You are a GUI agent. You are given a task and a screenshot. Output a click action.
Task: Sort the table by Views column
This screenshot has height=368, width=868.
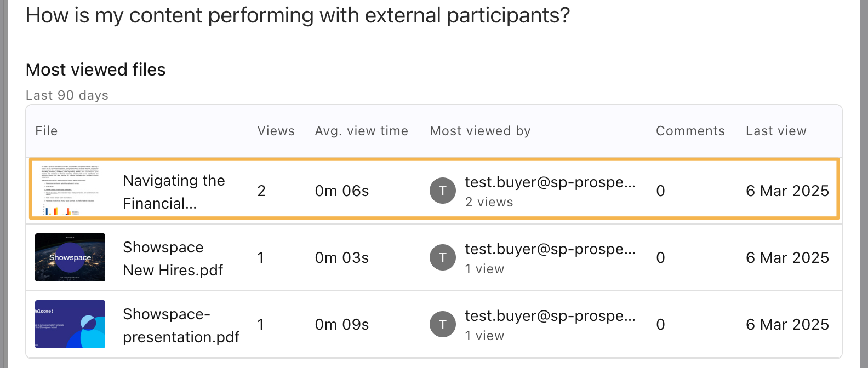click(x=276, y=131)
